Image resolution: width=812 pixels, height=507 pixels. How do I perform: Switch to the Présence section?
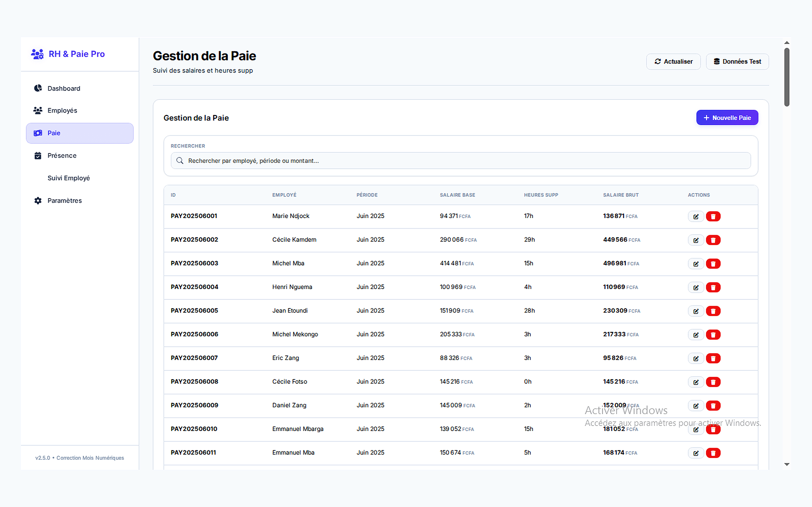(x=62, y=155)
